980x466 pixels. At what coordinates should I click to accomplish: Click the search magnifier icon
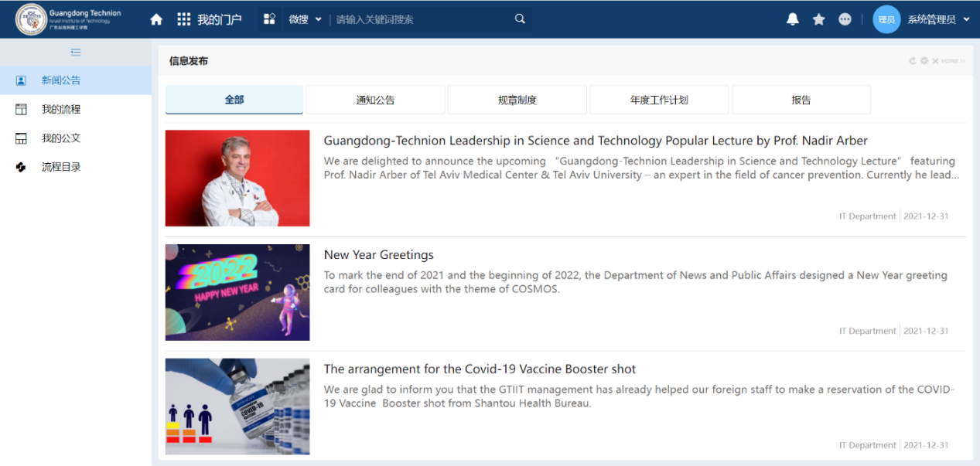[x=520, y=19]
